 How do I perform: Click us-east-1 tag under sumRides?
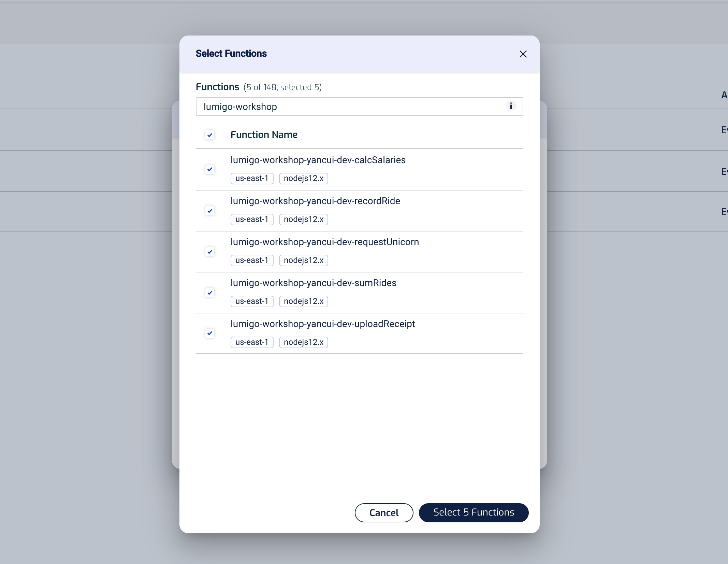pos(252,301)
